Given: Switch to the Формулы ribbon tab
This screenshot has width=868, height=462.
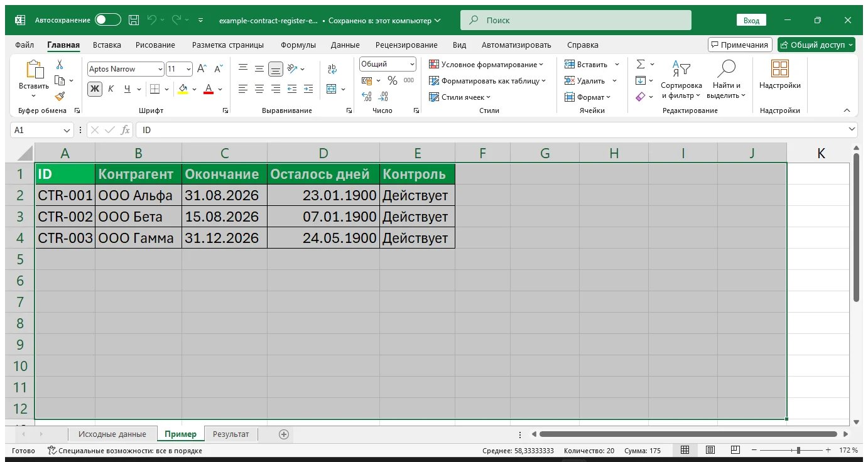Looking at the screenshot, I should [298, 45].
